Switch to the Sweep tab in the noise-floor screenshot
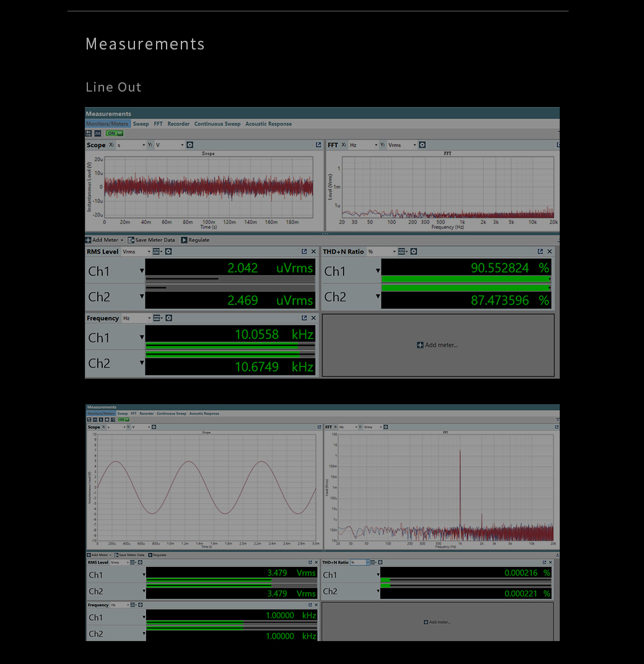Image resolution: width=644 pixels, height=664 pixels. 141,124
